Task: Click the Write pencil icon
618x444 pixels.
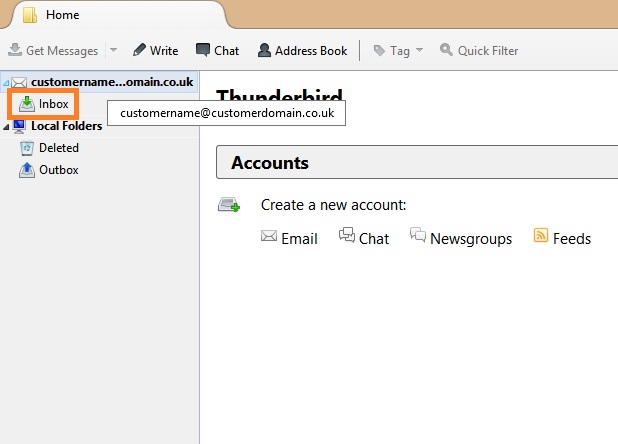Action: click(x=139, y=50)
